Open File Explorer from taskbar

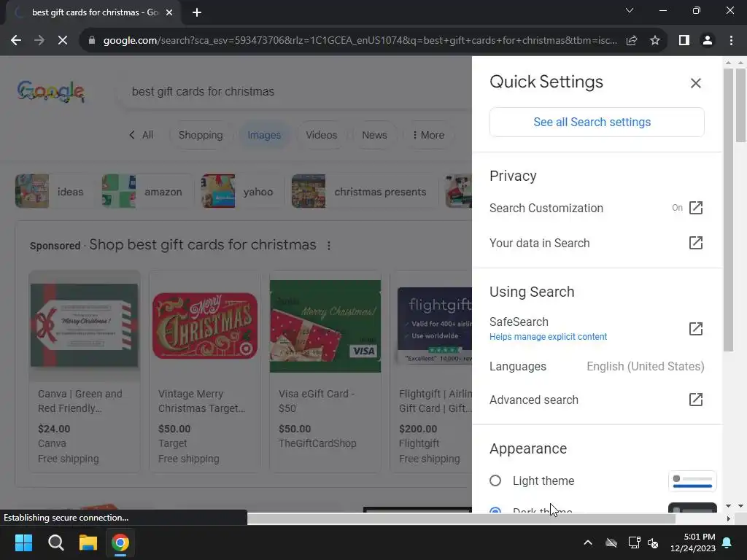pyautogui.click(x=88, y=542)
